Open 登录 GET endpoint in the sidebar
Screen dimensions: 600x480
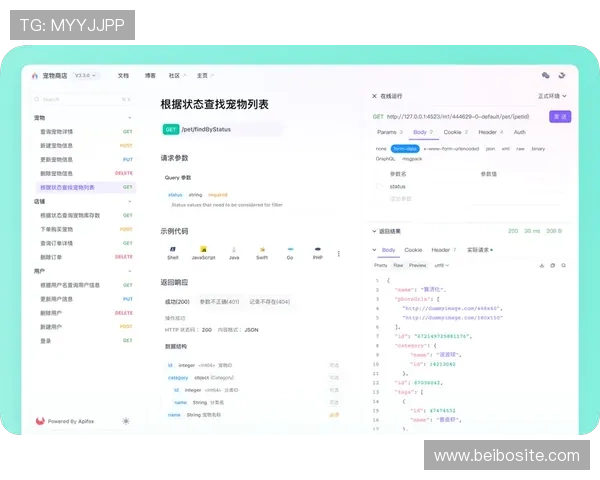[84, 341]
